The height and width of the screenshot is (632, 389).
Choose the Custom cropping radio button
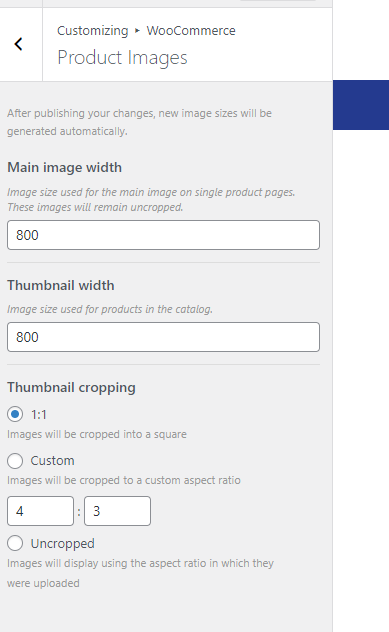click(x=15, y=461)
